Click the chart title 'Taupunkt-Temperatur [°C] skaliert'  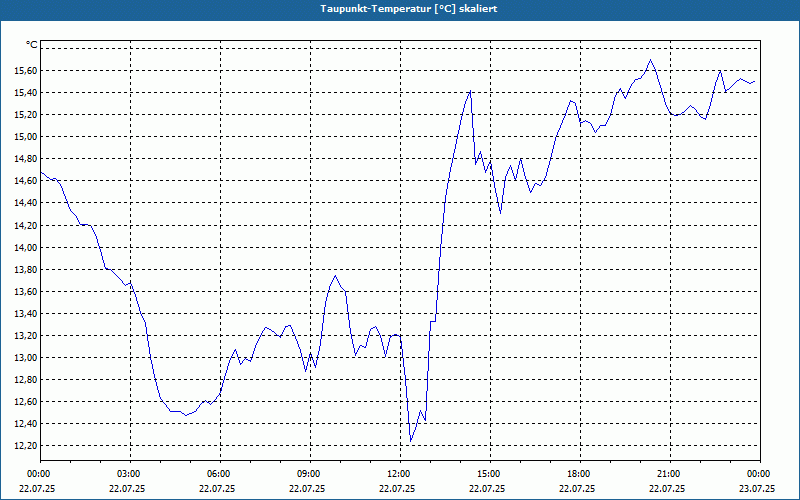[409, 9]
